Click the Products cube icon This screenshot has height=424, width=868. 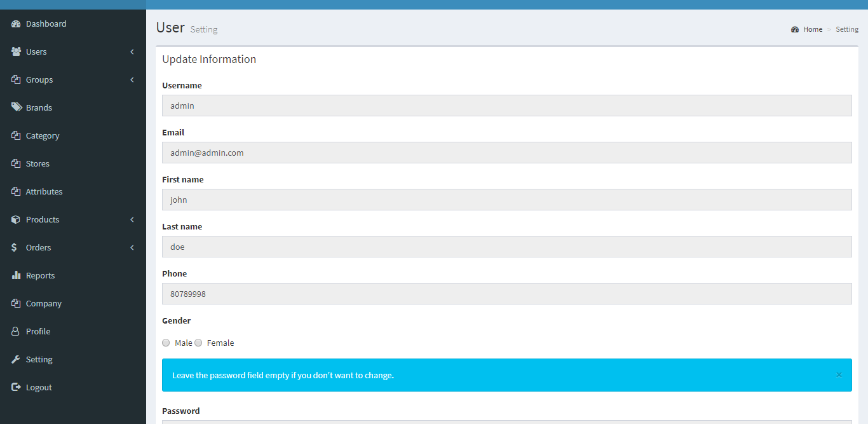click(x=16, y=219)
